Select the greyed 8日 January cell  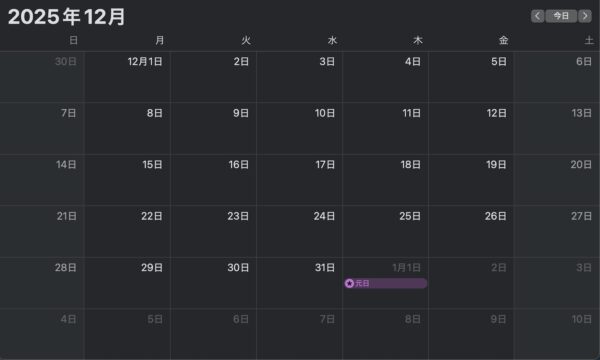tap(385, 334)
